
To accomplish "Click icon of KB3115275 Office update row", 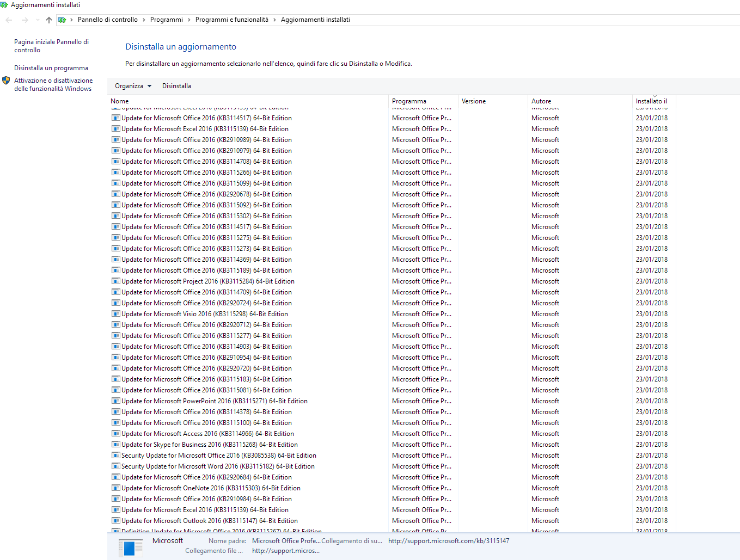I will click(x=115, y=238).
